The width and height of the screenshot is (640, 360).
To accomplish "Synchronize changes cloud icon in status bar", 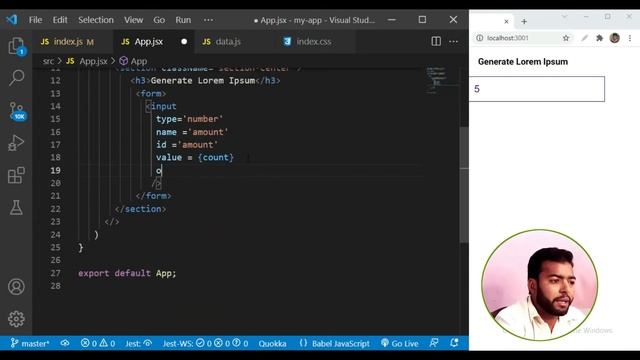I will [65, 343].
